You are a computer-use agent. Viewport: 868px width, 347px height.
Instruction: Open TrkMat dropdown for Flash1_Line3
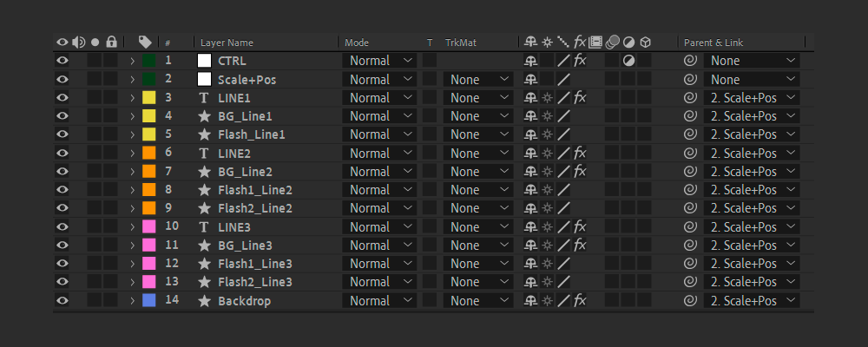pos(478,264)
